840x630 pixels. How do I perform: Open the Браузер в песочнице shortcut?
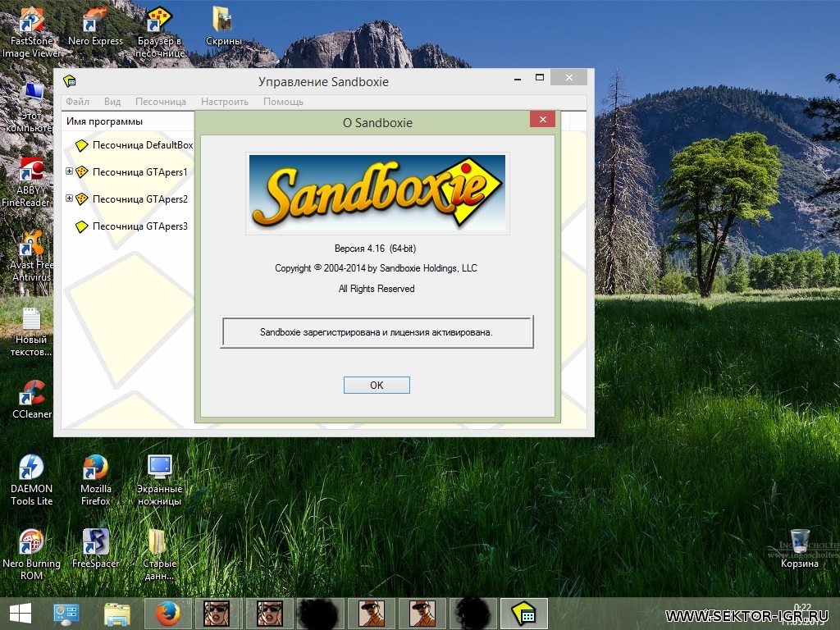click(x=160, y=32)
